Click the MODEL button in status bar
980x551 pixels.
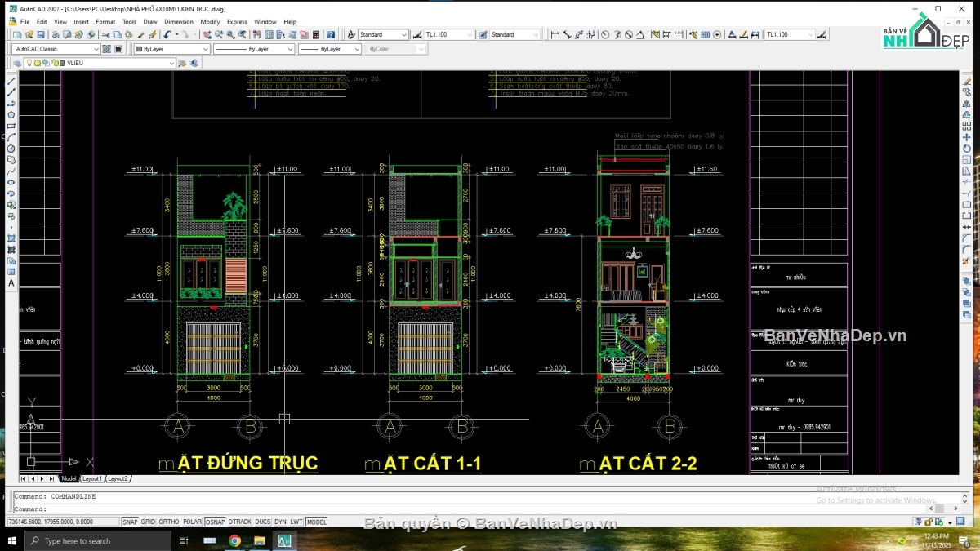316,522
